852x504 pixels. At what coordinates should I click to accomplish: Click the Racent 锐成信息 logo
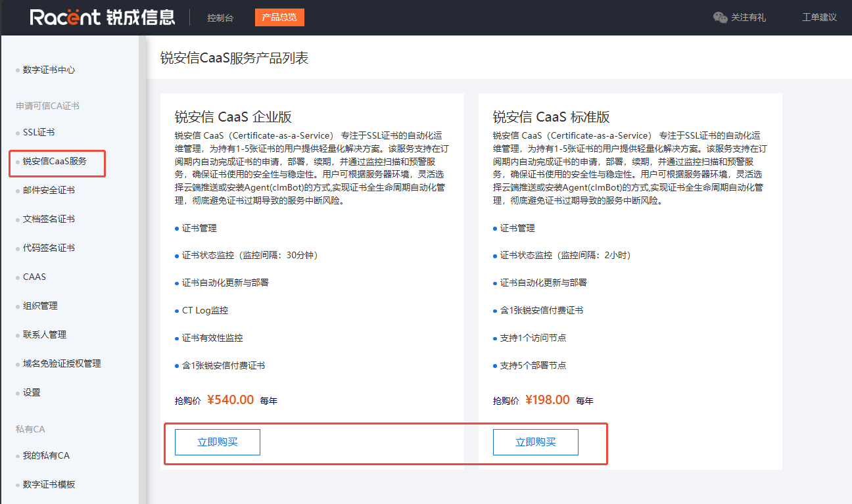click(x=103, y=17)
